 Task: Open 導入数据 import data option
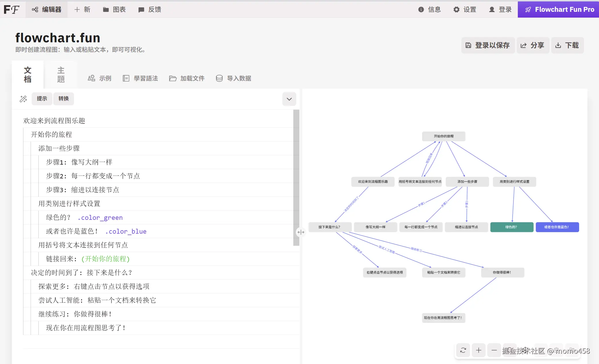pos(233,78)
